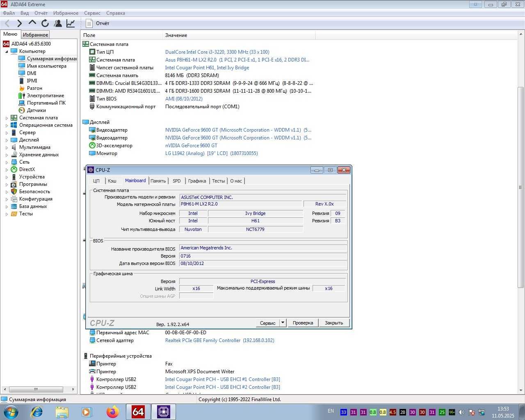
Task: Click the Поле column header
Action: (122, 35)
